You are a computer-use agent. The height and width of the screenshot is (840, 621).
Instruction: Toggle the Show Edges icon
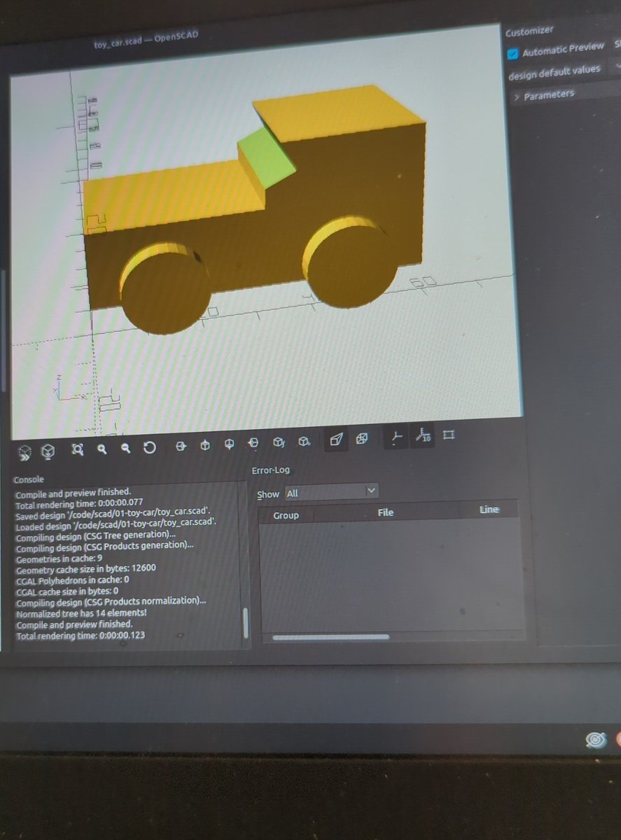tap(449, 434)
